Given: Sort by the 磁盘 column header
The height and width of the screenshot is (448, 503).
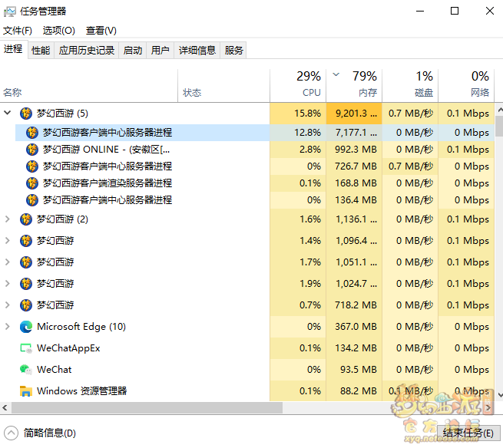Looking at the screenshot, I should pos(410,86).
